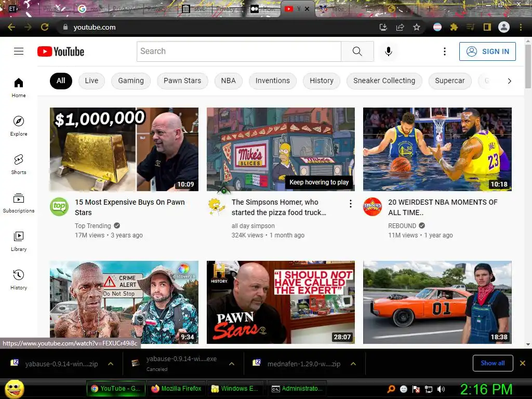Click Show all downloads button
This screenshot has height=399, width=532.
tap(493, 363)
